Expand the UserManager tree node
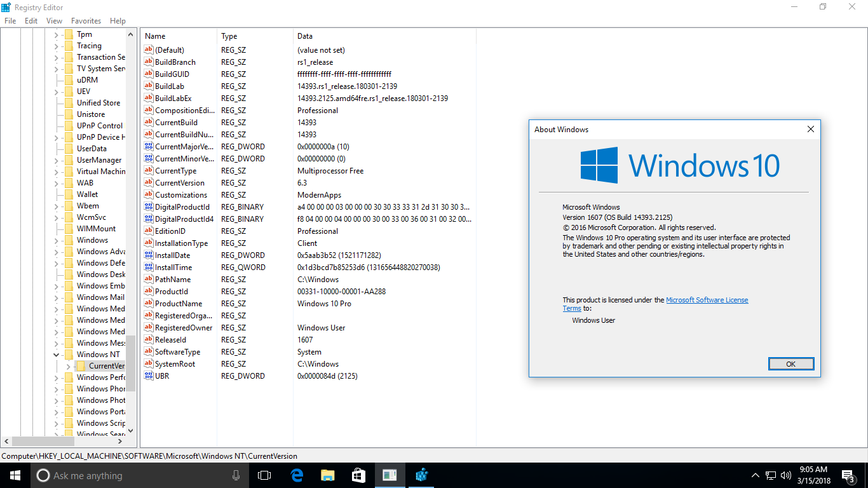 click(56, 160)
